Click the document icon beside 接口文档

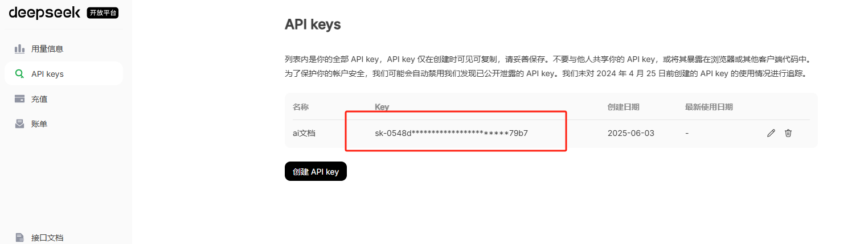[x=19, y=237]
